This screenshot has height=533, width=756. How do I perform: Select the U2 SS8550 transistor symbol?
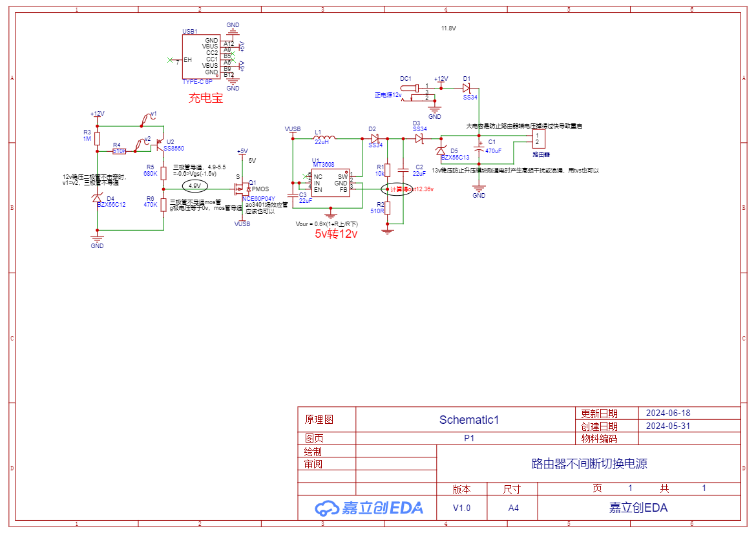click(x=160, y=144)
